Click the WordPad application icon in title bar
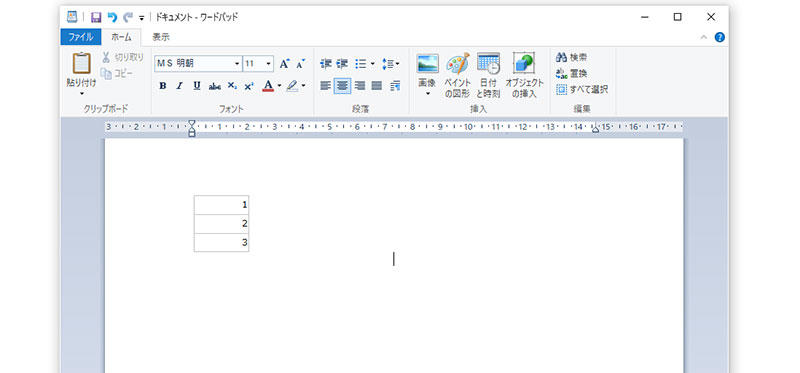This screenshot has width=800, height=373. [x=72, y=17]
